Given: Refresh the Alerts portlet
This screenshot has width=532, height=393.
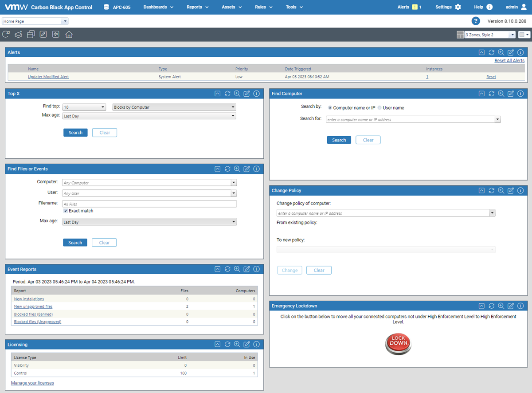Looking at the screenshot, I should pyautogui.click(x=491, y=52).
